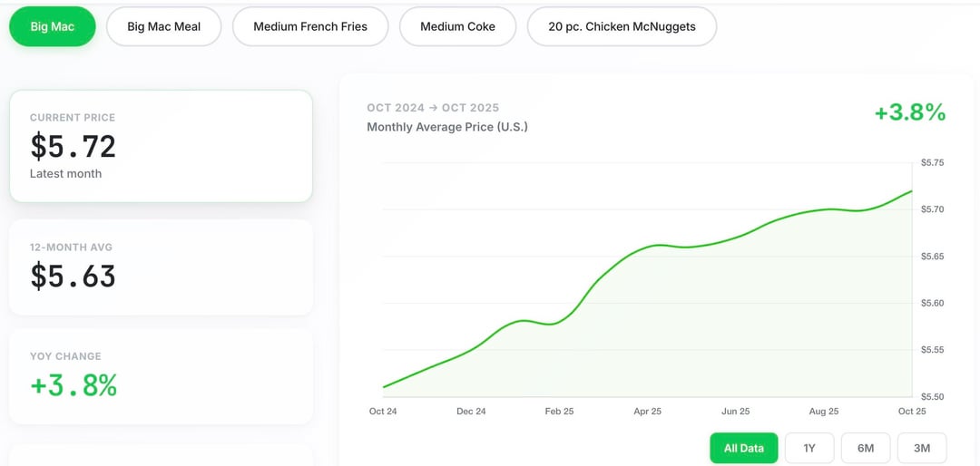980x466 pixels.
Task: Click the OCT 2024 → OCT 2025 label
Action: point(433,108)
